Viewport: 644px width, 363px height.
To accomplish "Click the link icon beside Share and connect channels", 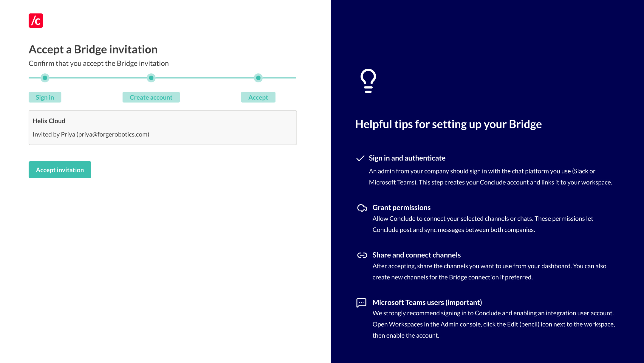I will click(362, 255).
